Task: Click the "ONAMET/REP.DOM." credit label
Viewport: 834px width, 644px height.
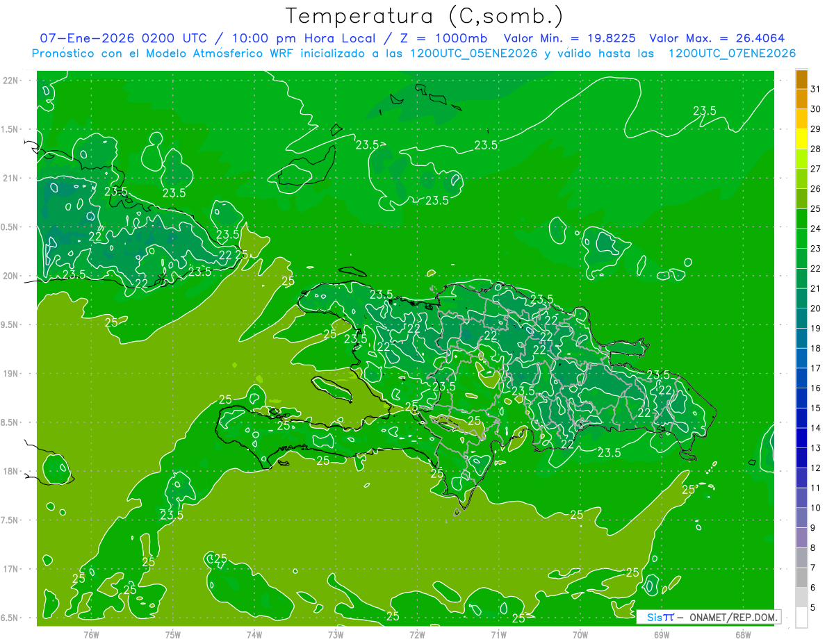Action: tap(732, 617)
